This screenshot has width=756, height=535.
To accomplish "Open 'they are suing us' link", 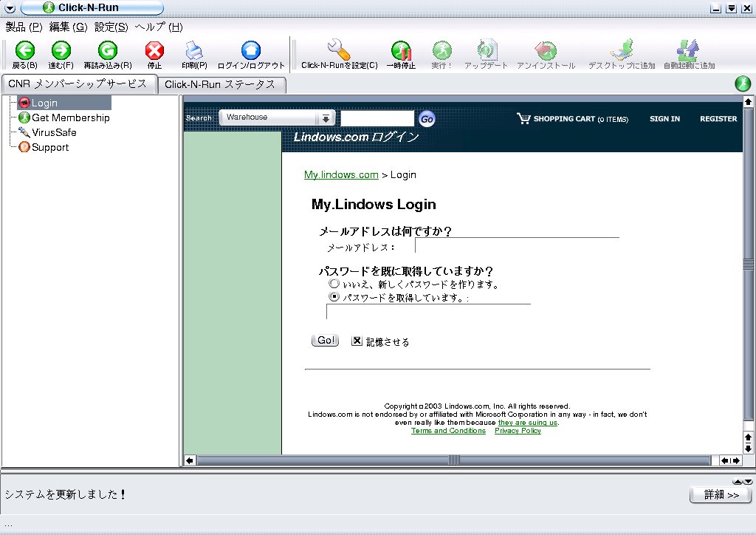I will tap(527, 423).
